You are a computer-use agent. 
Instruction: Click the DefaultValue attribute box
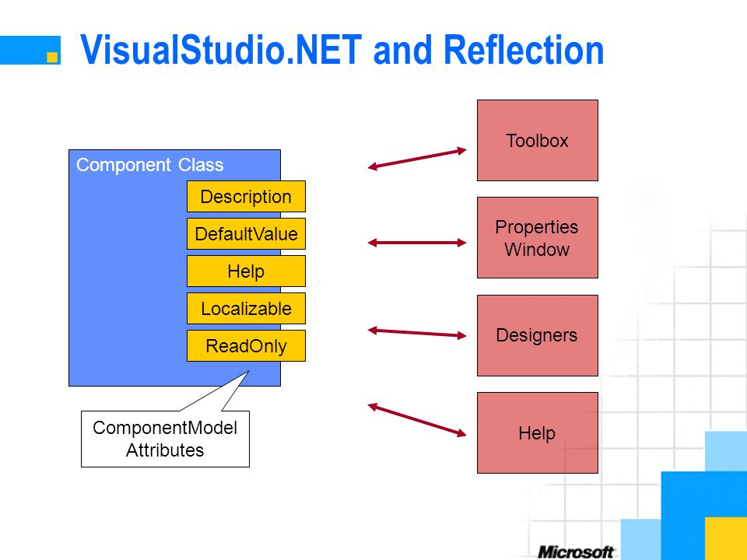(x=246, y=234)
